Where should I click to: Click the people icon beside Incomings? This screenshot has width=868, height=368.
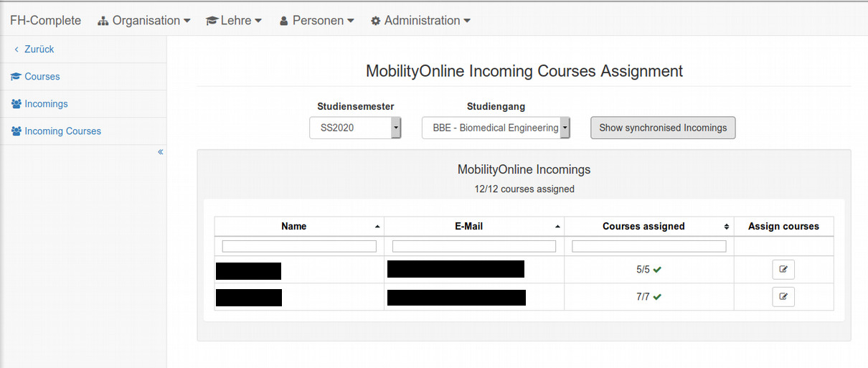16,104
